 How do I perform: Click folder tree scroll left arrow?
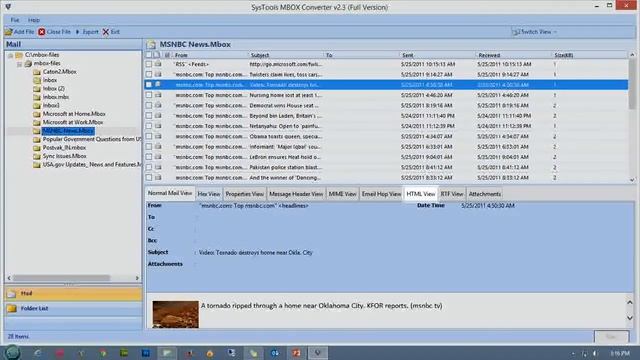(x=9, y=278)
